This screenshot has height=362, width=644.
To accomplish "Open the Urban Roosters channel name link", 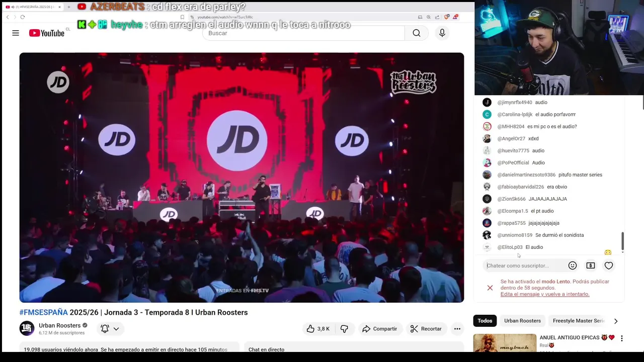I will (x=59, y=325).
